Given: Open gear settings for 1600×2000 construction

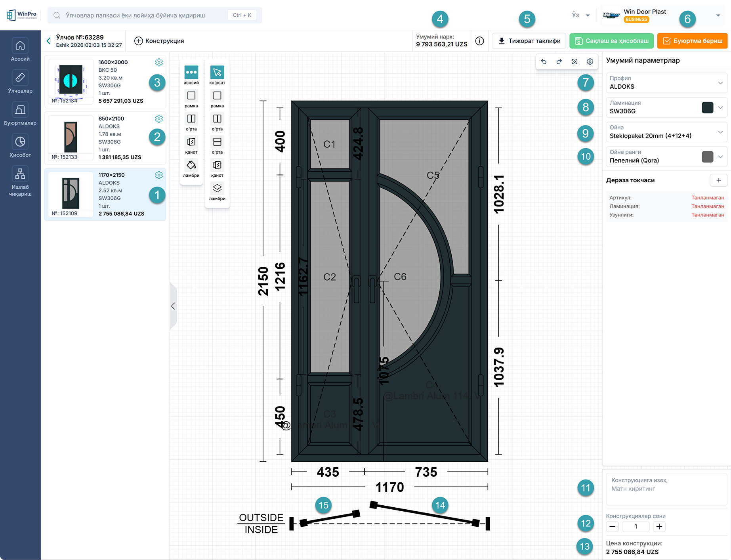Looking at the screenshot, I should (x=159, y=62).
